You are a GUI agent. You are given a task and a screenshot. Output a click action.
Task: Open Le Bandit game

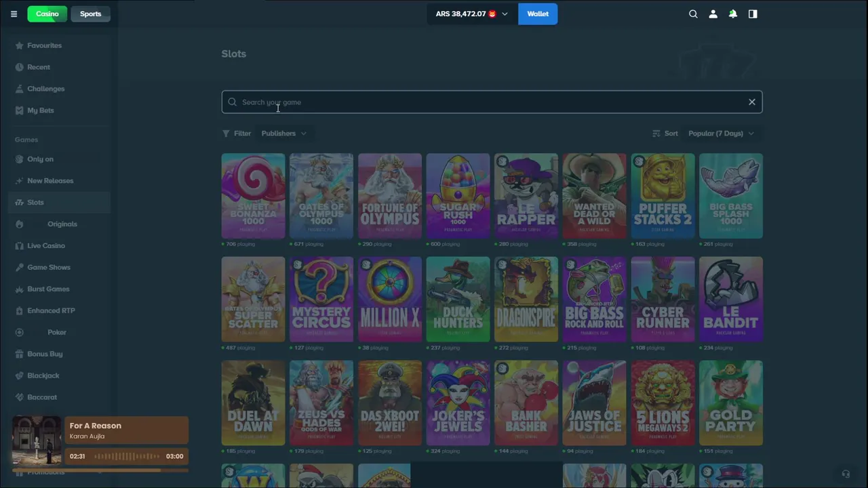(x=731, y=299)
